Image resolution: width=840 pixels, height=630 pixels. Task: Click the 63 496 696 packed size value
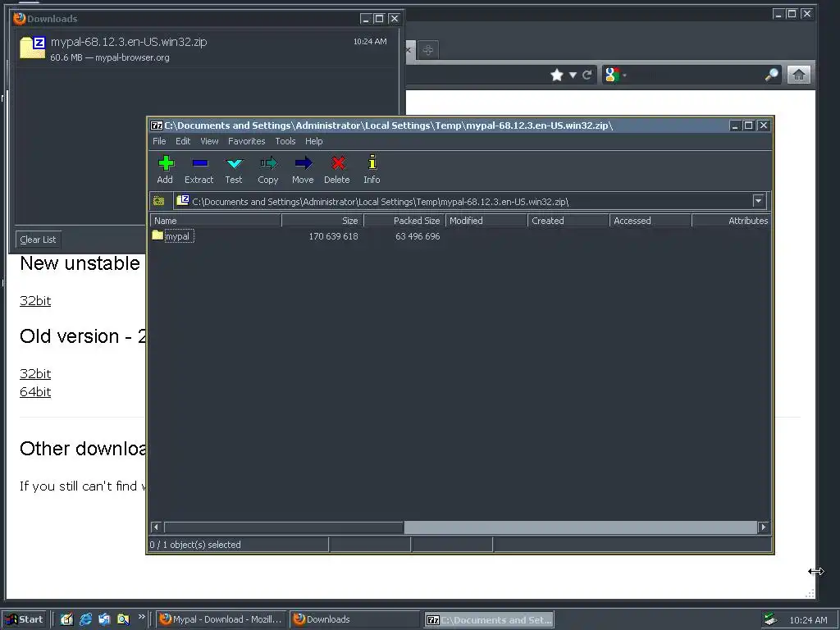[x=418, y=236]
